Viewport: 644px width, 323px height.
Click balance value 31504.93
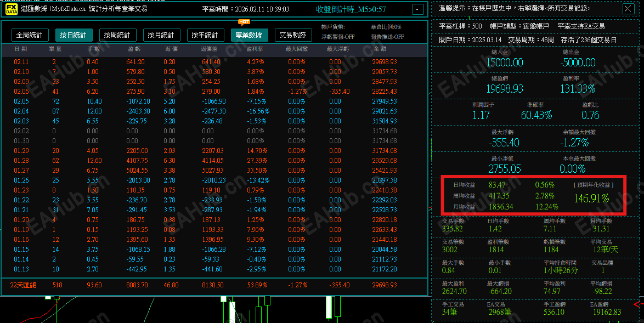pyautogui.click(x=385, y=121)
